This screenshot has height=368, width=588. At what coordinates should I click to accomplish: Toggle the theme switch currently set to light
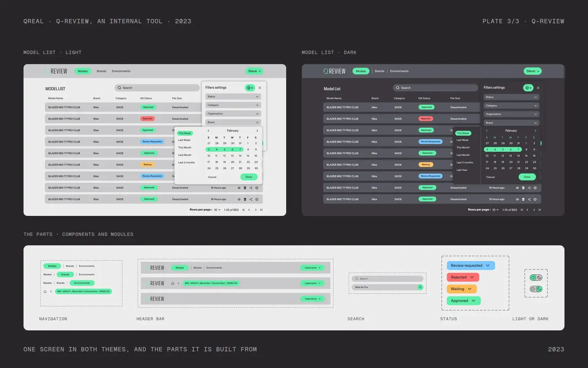pyautogui.click(x=536, y=278)
